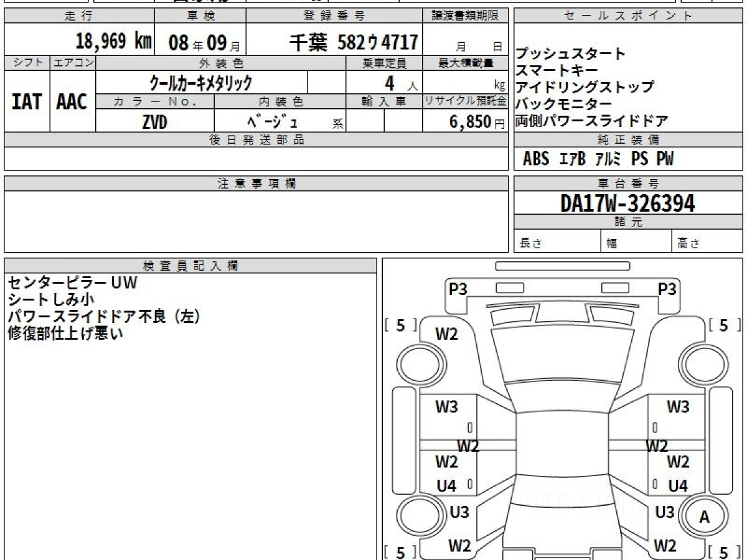Select the プッシュスタート sales point line

571,54
